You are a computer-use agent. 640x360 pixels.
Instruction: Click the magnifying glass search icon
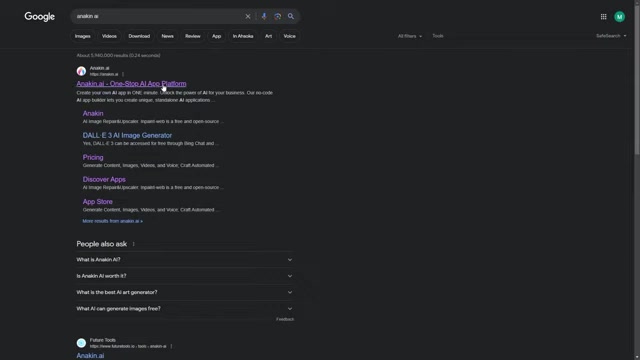[291, 16]
